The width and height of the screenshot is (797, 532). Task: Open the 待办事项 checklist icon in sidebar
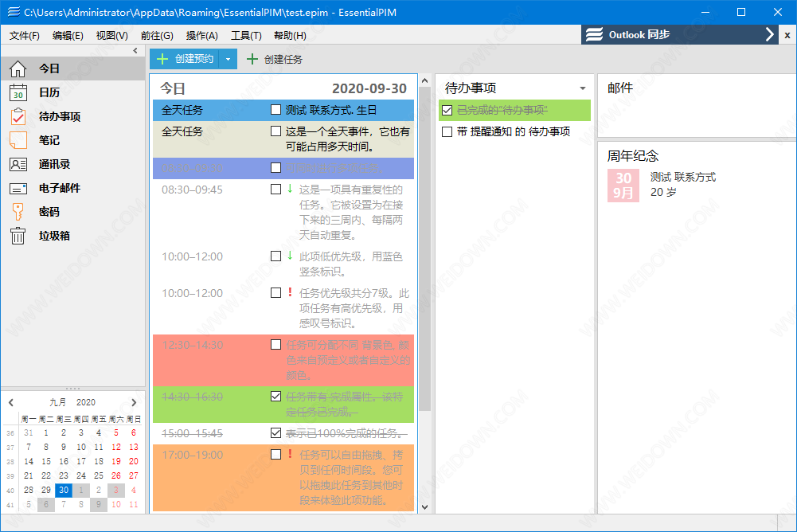[x=18, y=116]
